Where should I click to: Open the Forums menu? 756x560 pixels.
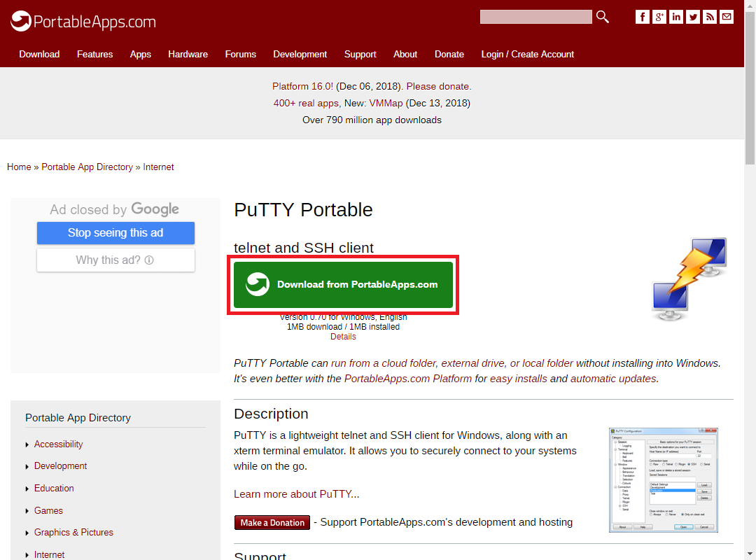point(241,54)
